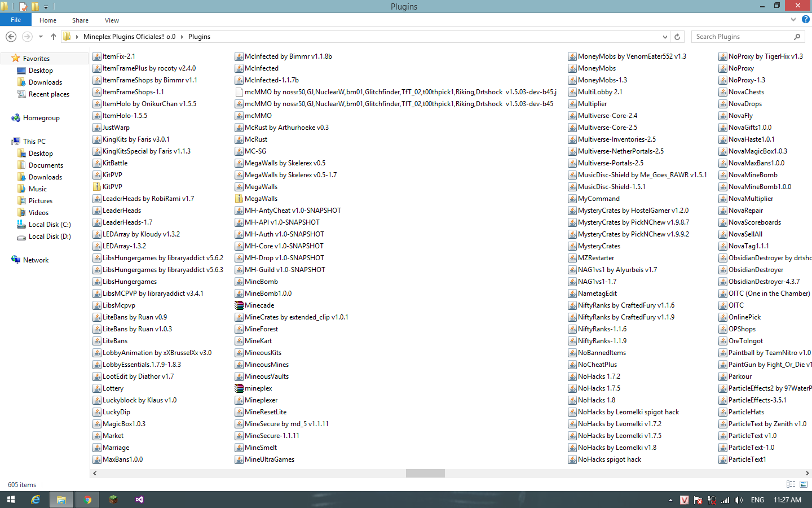Select the MegaWalls folder icon

(x=239, y=199)
